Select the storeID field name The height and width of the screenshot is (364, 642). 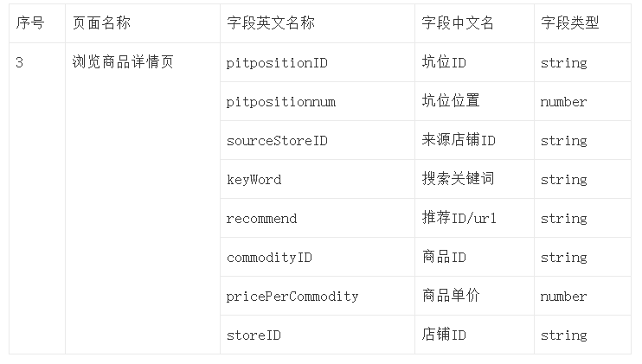point(254,335)
